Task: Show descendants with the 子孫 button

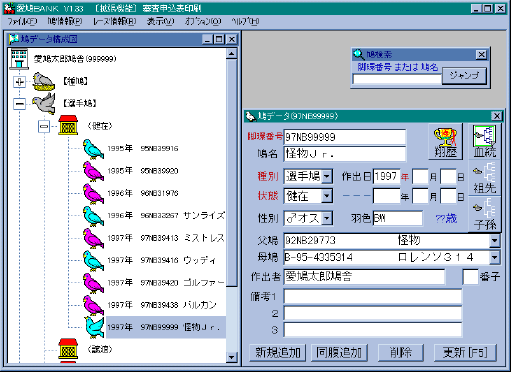Action: point(485,214)
